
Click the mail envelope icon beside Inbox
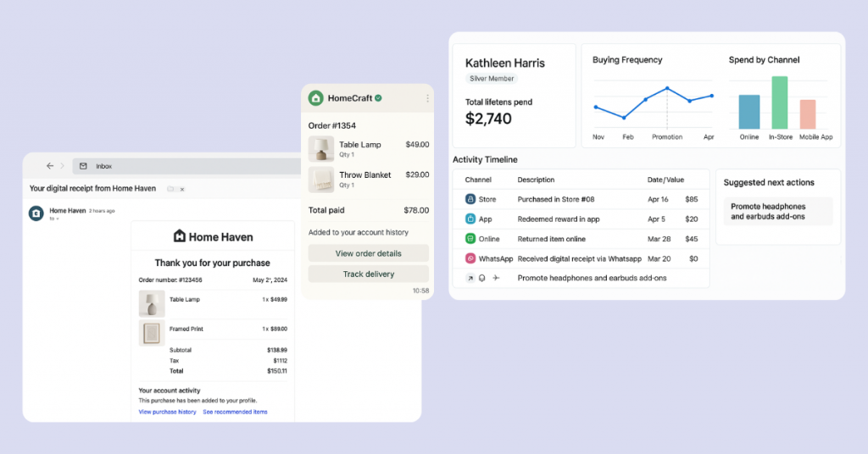coord(83,166)
